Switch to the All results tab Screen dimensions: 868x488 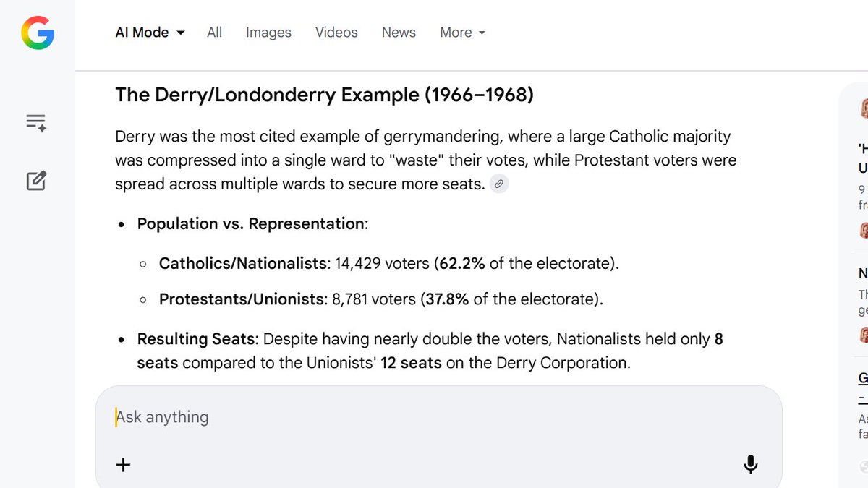pos(214,33)
